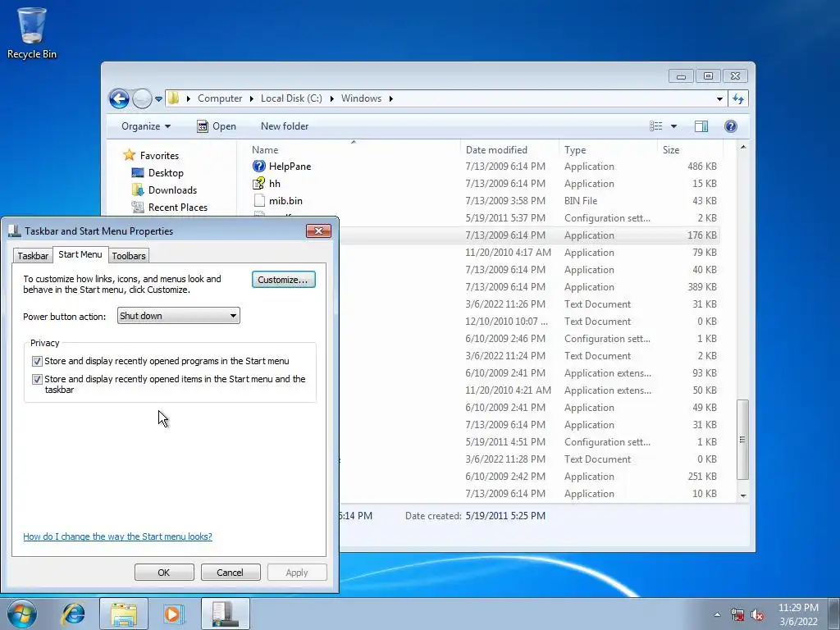Open the clock showing 11:29 PM
The height and width of the screenshot is (630, 840).
798,614
